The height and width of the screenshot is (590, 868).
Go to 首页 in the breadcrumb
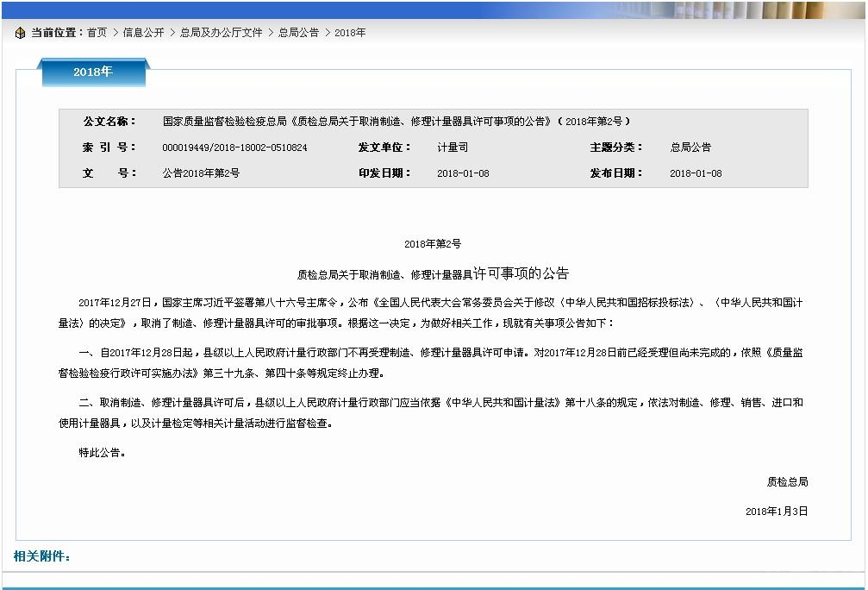[97, 33]
